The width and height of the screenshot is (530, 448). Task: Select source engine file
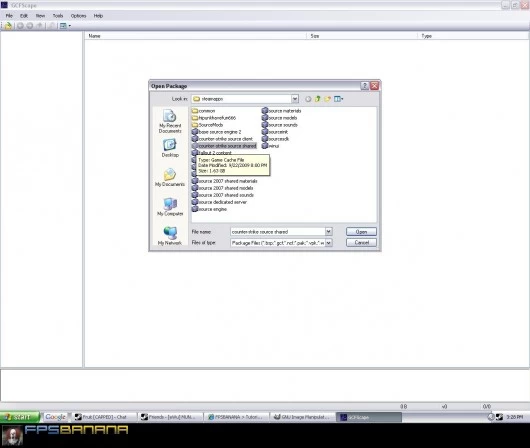tap(210, 209)
